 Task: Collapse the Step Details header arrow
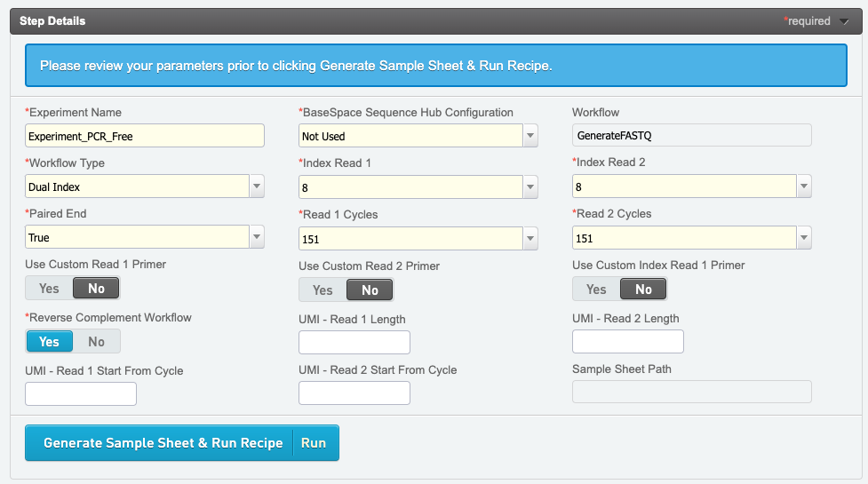[844, 21]
